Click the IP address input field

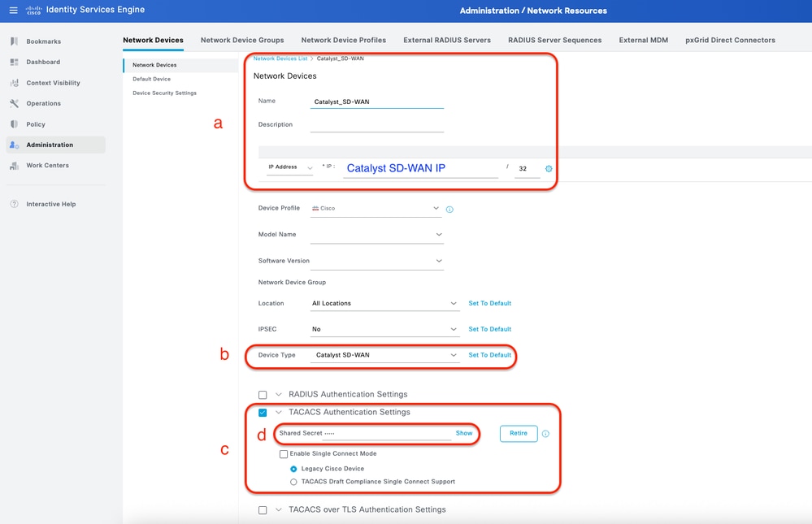(x=420, y=168)
